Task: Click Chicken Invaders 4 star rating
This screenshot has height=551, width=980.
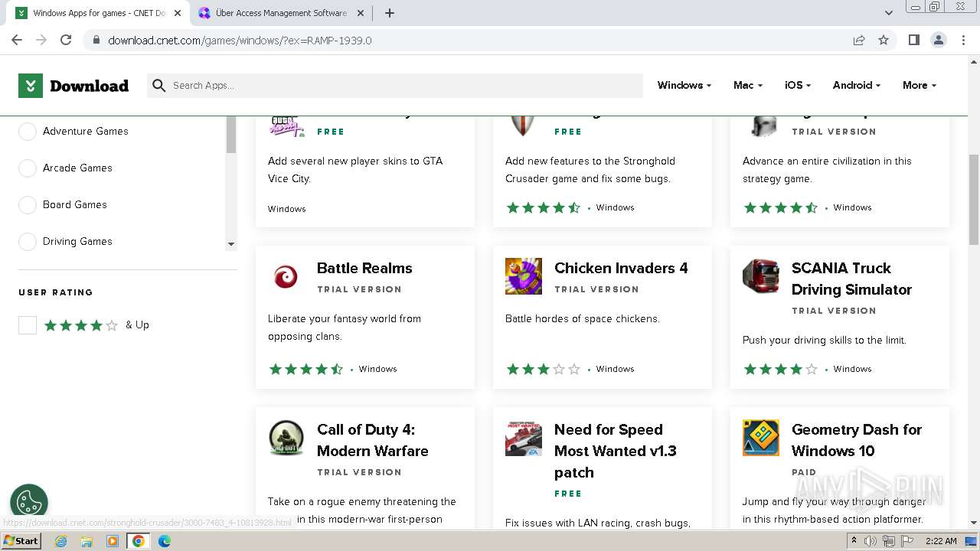Action: [543, 370]
